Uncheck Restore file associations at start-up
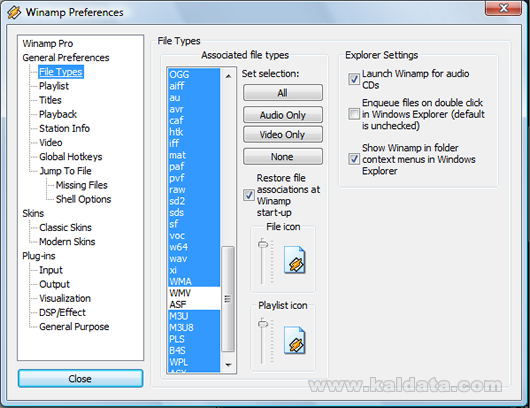The image size is (530, 408). tap(249, 195)
